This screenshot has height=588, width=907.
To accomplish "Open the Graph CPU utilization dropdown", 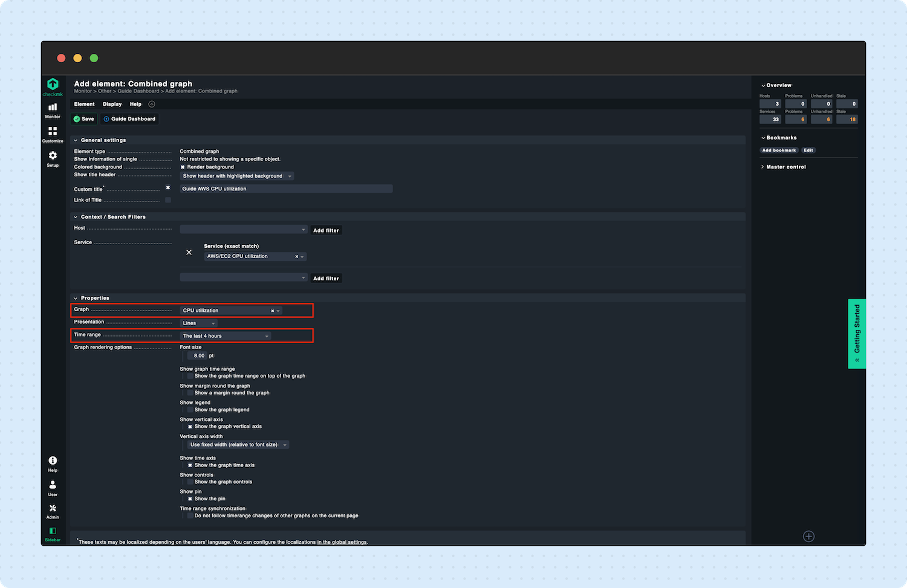I will tap(231, 311).
